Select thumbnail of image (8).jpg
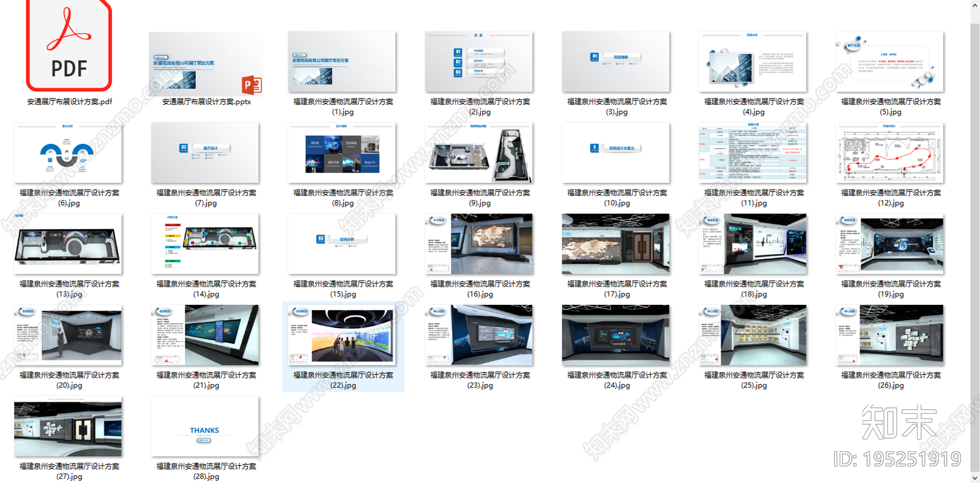This screenshot has height=483, width=980. point(342,153)
